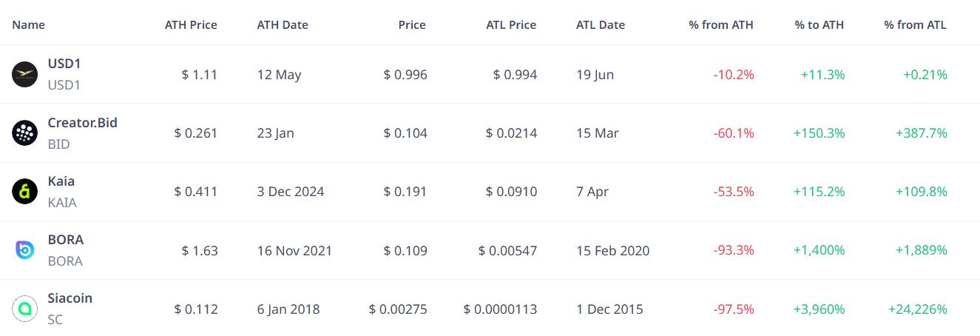Sort table by Name column header
This screenshot has height=336, width=980.
28,24
